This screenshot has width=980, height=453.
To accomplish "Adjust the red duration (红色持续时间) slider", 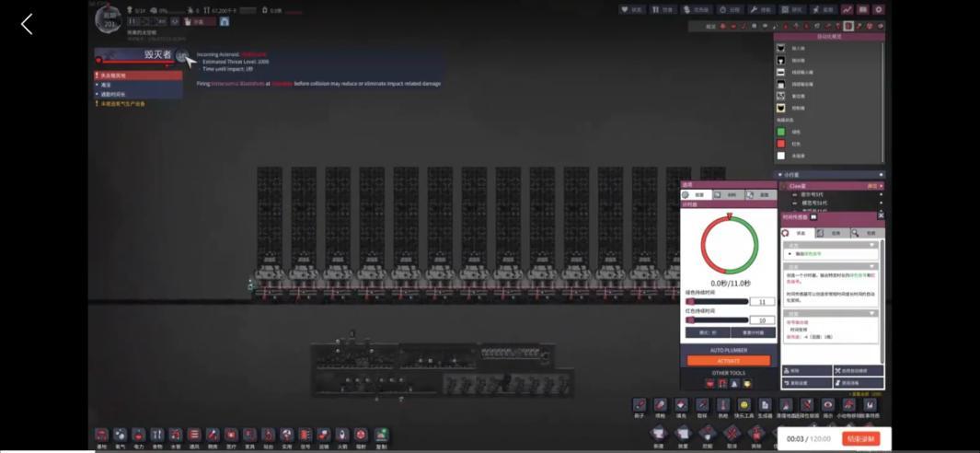I will tap(717, 319).
